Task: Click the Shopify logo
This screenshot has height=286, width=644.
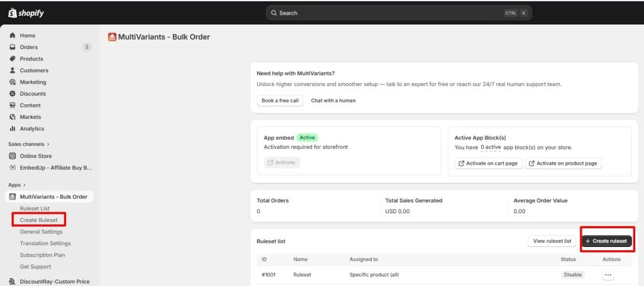Action: [25, 13]
